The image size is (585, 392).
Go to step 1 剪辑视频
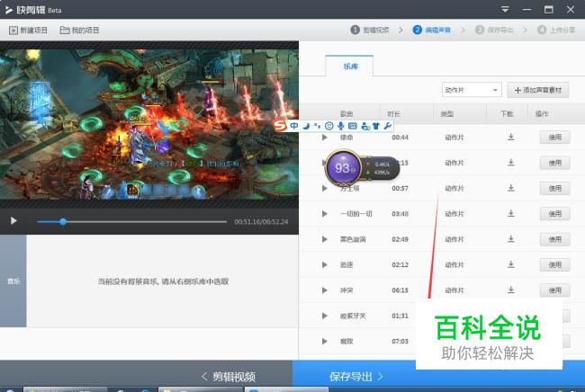pyautogui.click(x=370, y=30)
